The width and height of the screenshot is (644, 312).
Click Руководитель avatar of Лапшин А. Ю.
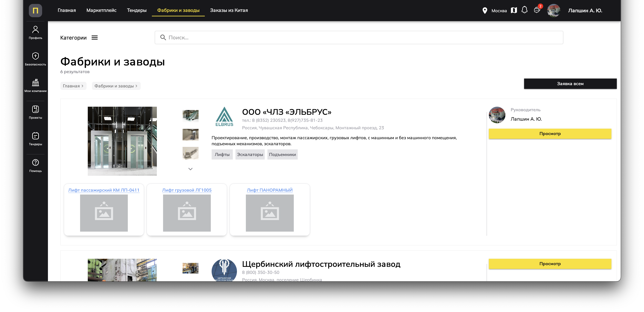click(497, 115)
